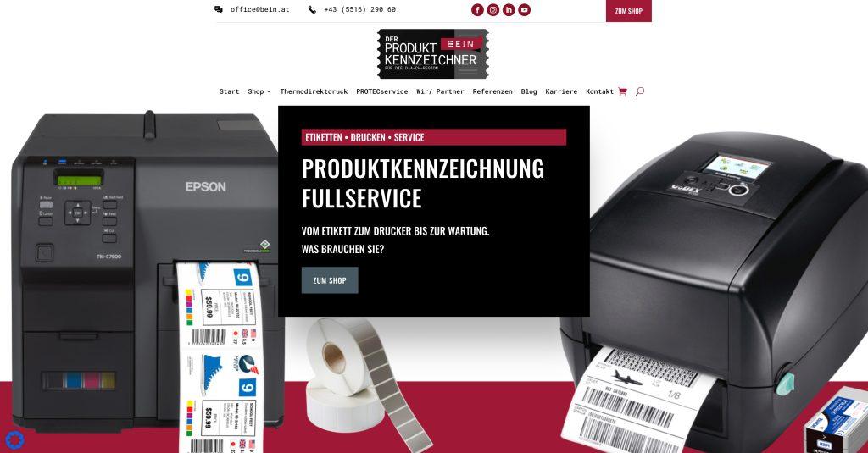This screenshot has height=453, width=868.
Task: Open the Instagram social icon
Action: (x=492, y=10)
